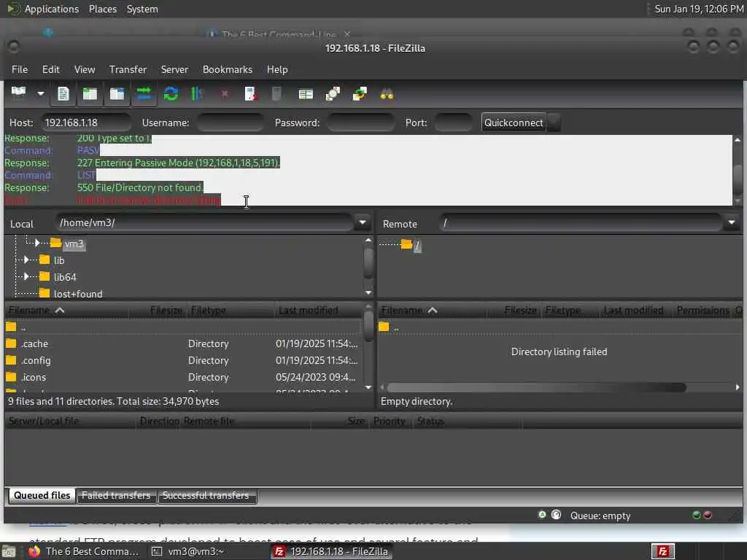
Task: Click the reconnect to server icon
Action: click(276, 93)
